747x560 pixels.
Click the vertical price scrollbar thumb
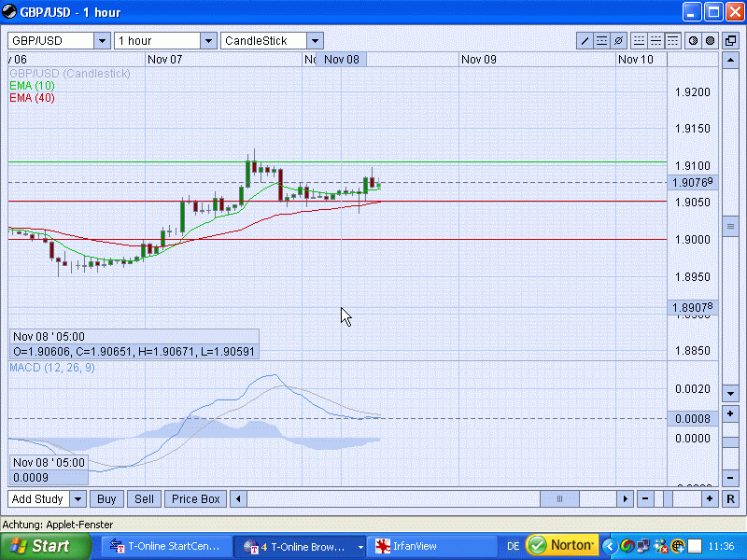click(x=730, y=226)
